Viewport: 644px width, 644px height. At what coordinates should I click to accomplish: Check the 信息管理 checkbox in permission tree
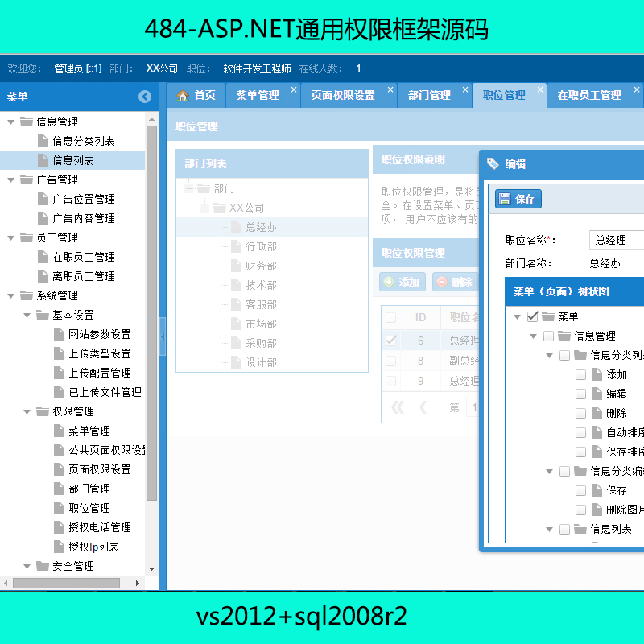coord(548,336)
